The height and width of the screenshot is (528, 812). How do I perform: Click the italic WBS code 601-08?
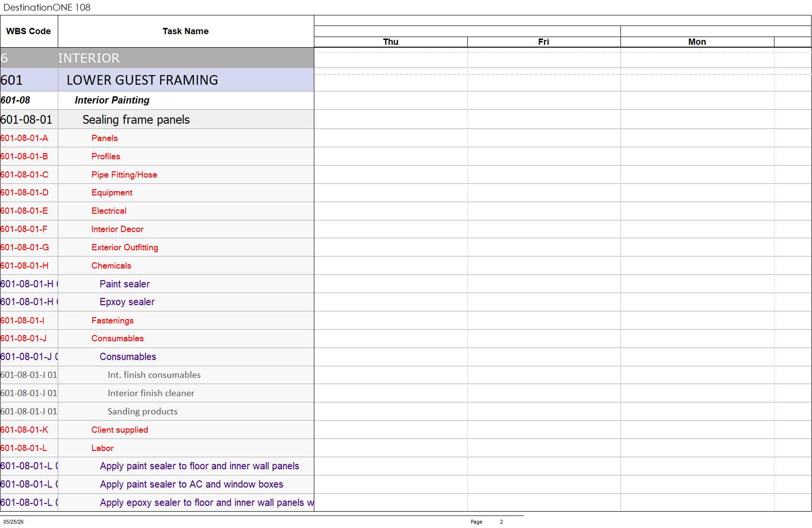15,100
